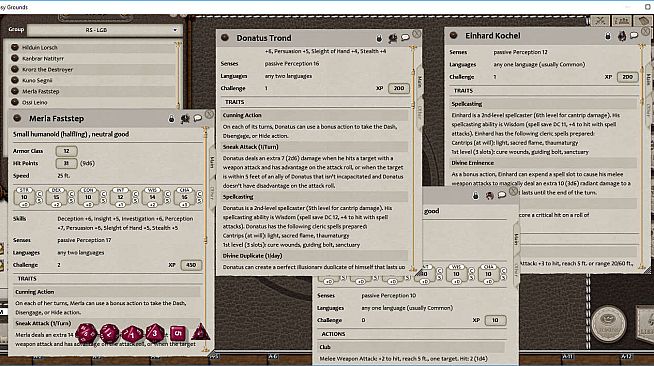The height and width of the screenshot is (366, 654).
Task: Click Donatus Trond sheet's vertical scrollbar
Action: 413,158
